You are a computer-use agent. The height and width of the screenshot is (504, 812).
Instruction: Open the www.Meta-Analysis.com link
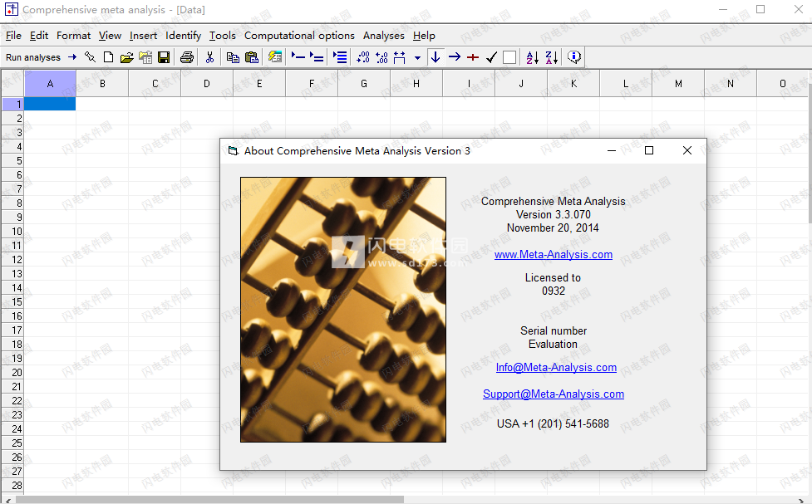[x=554, y=255]
